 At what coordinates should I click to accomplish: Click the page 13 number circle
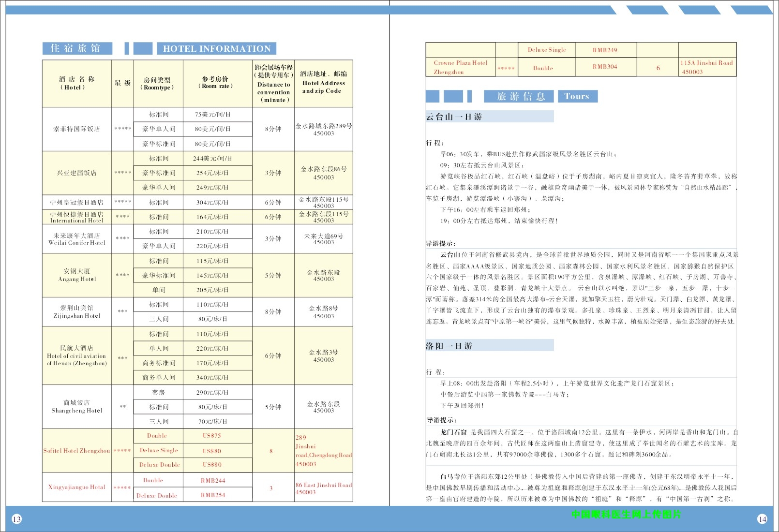point(16,519)
